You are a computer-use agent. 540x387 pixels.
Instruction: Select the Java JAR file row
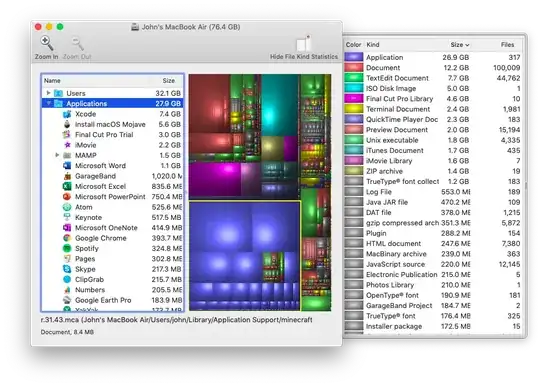[433, 202]
